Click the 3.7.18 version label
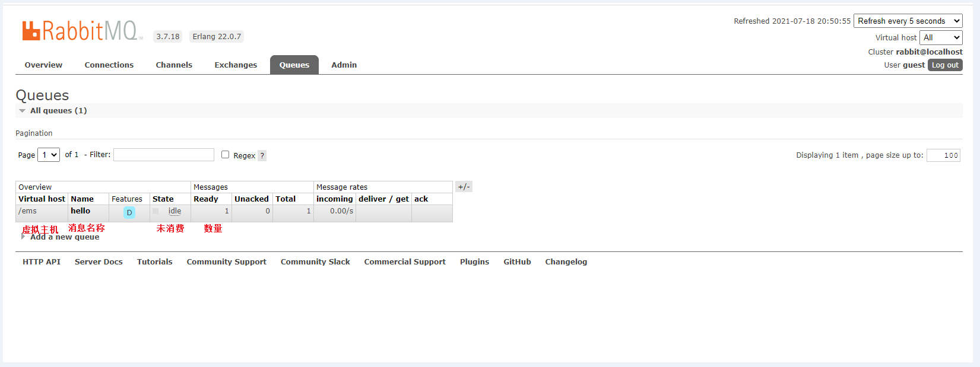The width and height of the screenshot is (980, 367). coord(168,37)
